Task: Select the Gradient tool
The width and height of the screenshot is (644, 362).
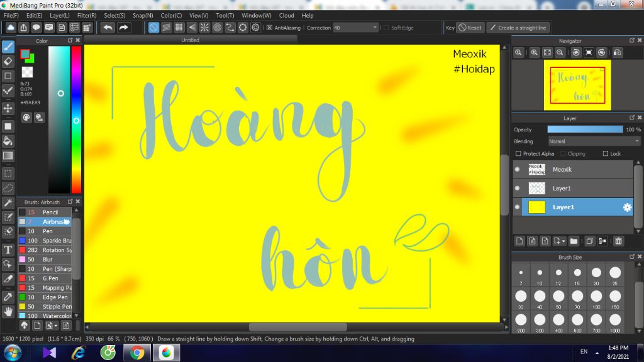Action: tap(8, 156)
